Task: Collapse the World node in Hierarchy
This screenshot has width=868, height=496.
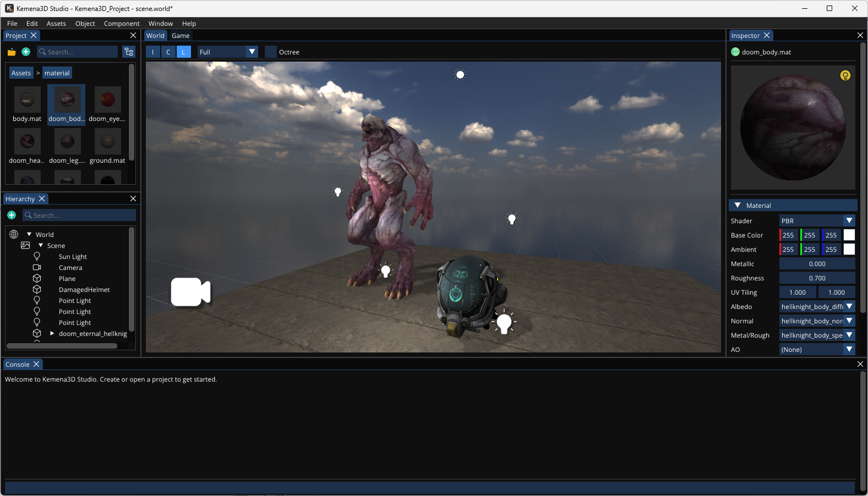Action: 29,234
